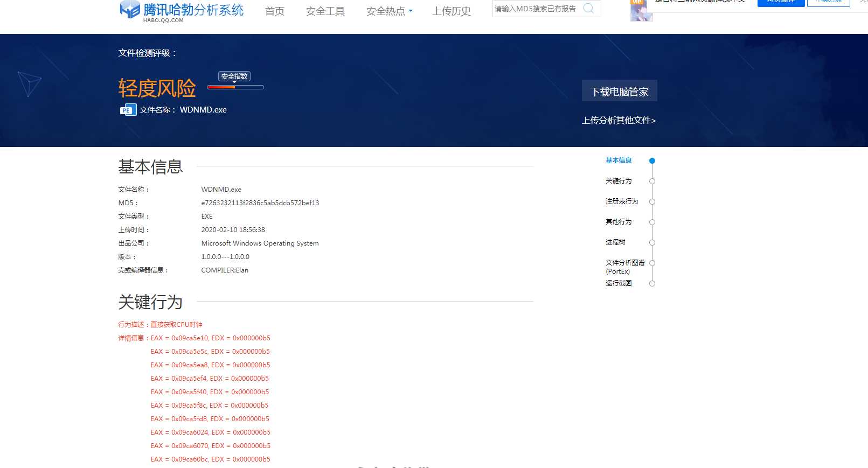Image resolution: width=868 pixels, height=468 pixels.
Task: Expand the 安全热点 dropdown menu
Action: pos(390,11)
